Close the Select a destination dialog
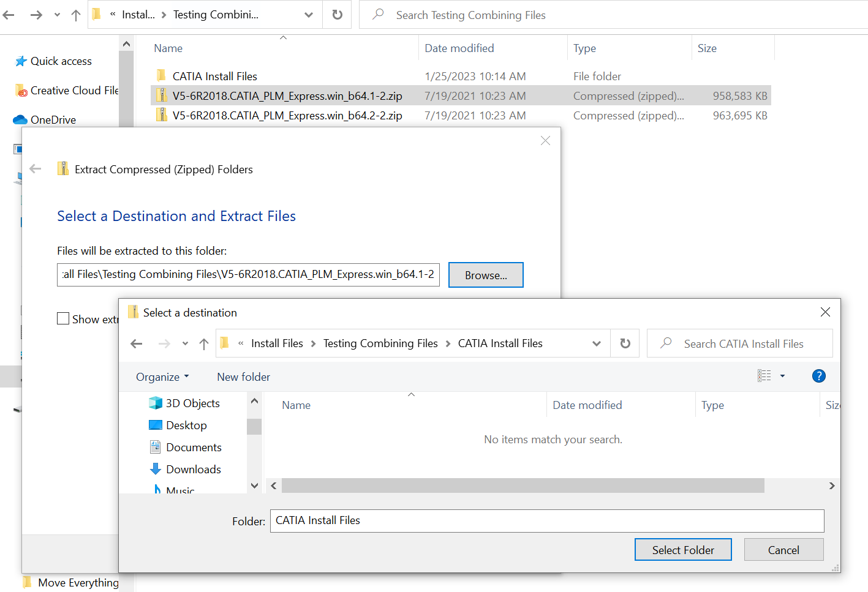 click(x=825, y=312)
